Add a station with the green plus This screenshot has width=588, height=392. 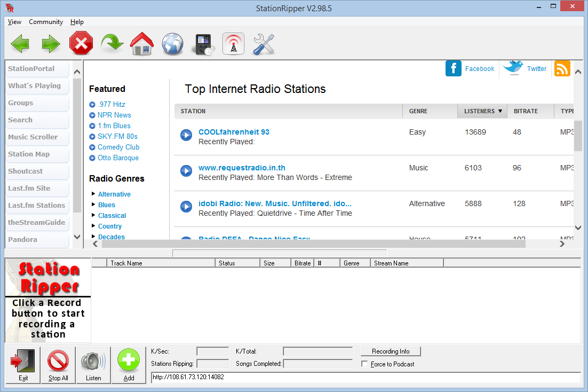(x=129, y=365)
